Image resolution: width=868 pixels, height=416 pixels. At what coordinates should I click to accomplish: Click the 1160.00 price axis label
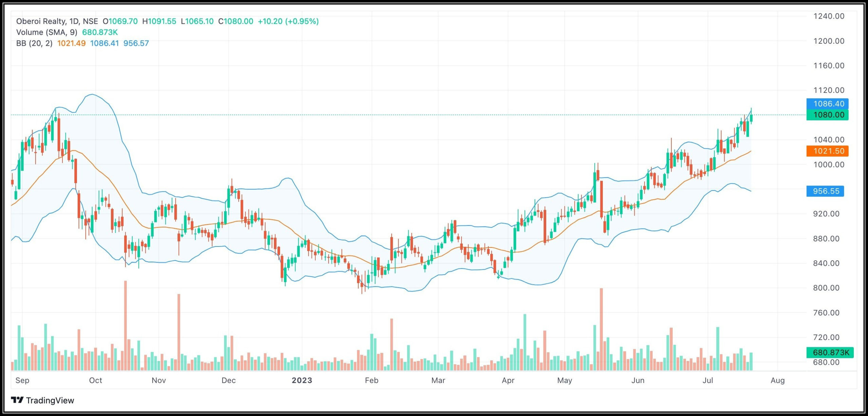pos(829,66)
